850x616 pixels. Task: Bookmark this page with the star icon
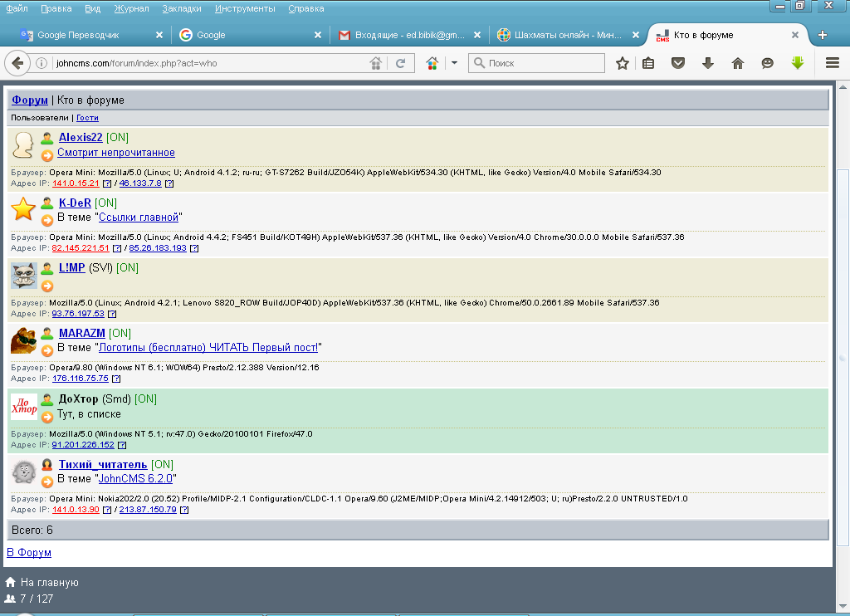click(623, 63)
